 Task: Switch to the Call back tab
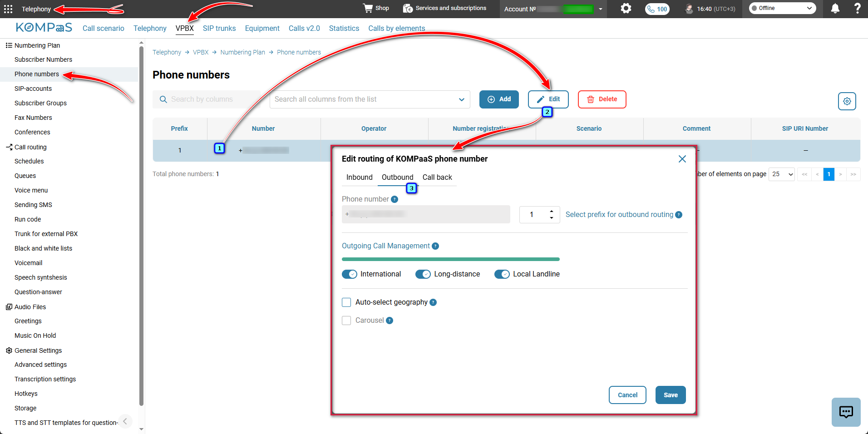437,178
